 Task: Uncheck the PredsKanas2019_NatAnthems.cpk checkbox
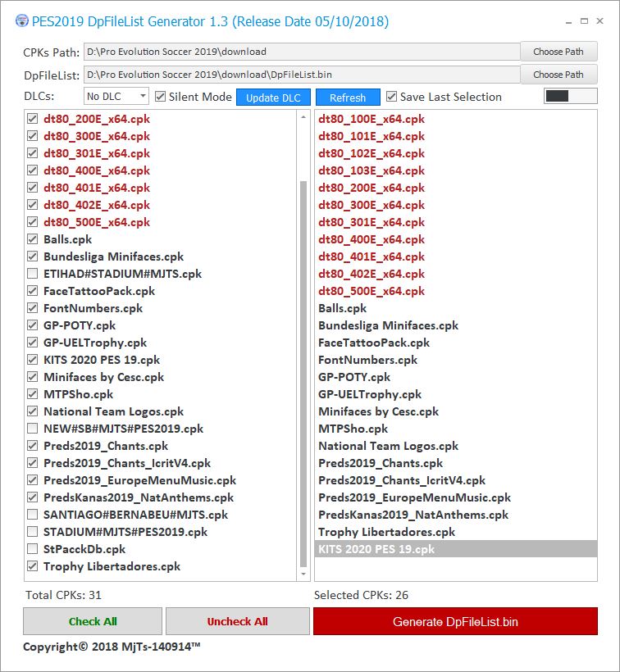tap(33, 497)
